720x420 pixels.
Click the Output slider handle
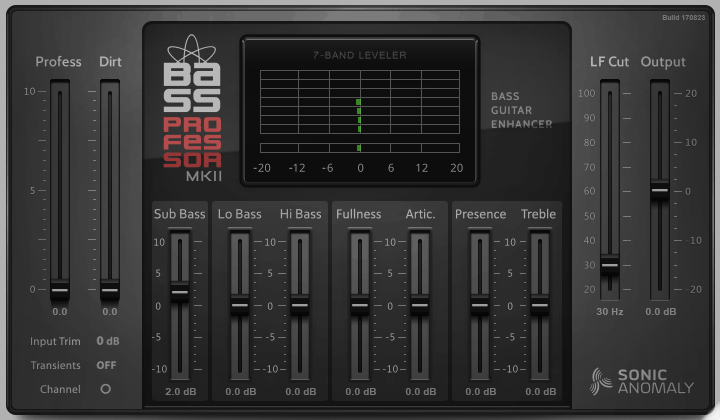coord(659,189)
